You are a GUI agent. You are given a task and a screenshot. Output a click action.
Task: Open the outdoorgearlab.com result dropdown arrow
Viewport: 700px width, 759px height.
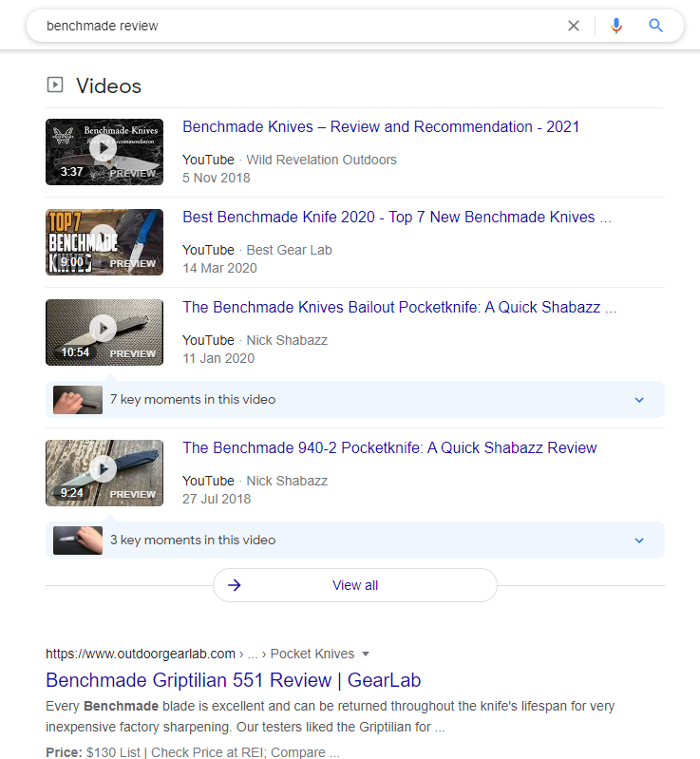click(366, 654)
